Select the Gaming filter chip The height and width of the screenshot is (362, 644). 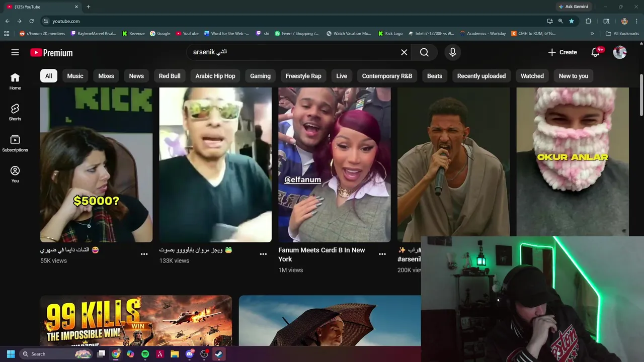tap(260, 76)
